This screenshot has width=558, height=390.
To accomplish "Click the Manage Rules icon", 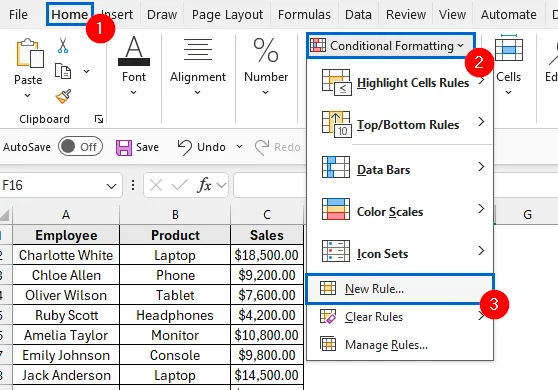I will click(x=328, y=344).
